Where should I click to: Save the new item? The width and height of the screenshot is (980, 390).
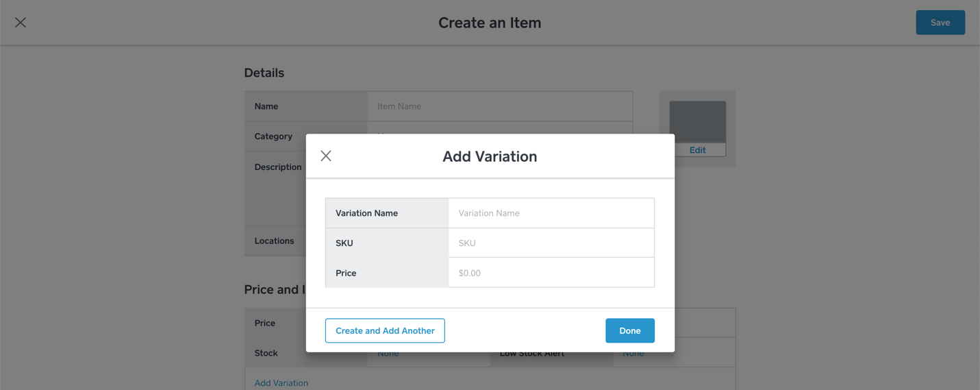(x=940, y=23)
